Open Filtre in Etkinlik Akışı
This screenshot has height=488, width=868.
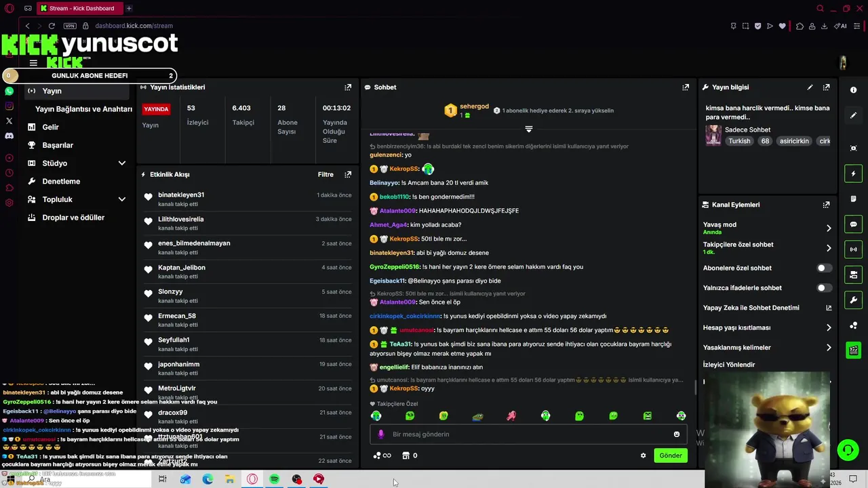pos(325,174)
